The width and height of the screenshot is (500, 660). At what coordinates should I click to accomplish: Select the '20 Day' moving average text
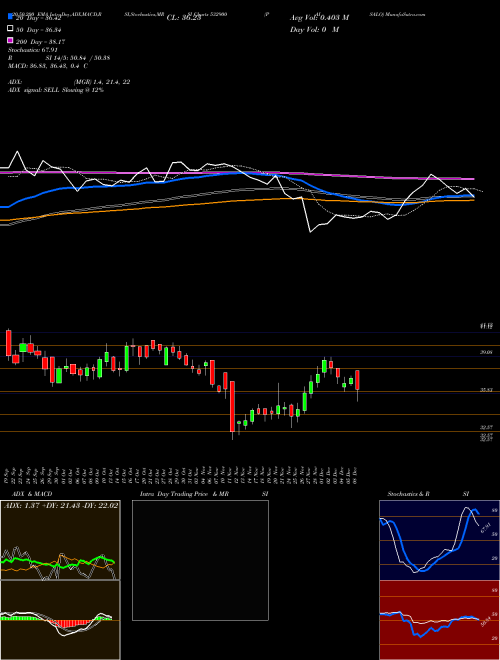(x=39, y=18)
